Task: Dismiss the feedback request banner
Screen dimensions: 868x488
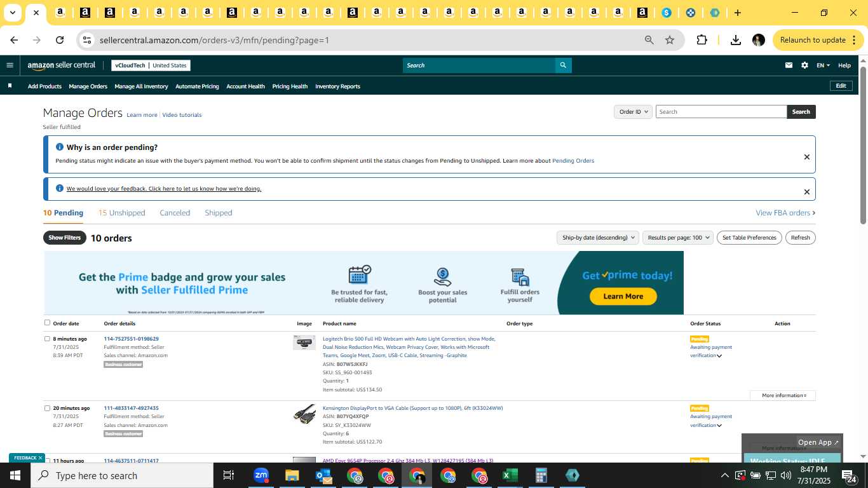Action: 807,192
